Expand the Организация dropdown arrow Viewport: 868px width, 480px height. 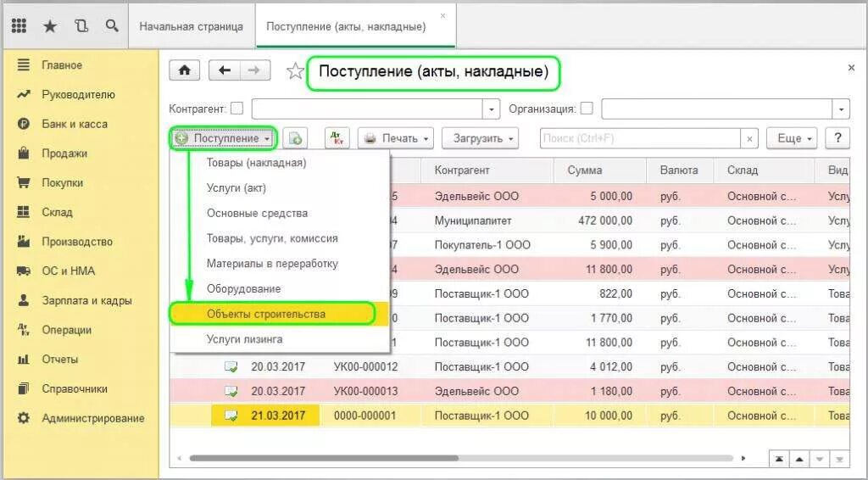(x=841, y=109)
